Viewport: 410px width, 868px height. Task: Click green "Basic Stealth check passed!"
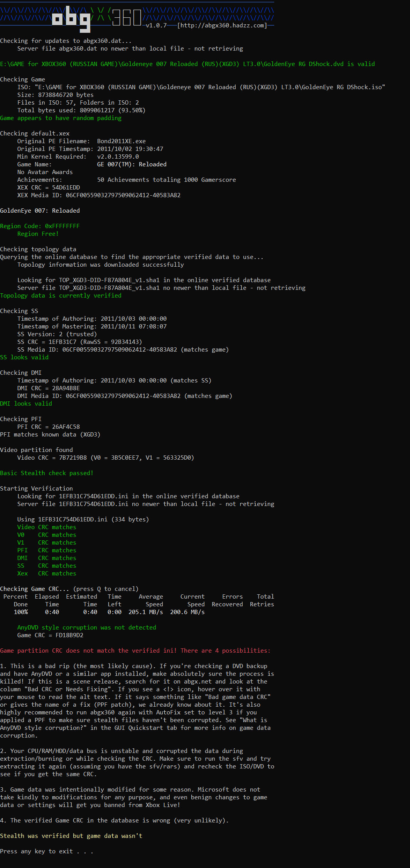point(47,473)
